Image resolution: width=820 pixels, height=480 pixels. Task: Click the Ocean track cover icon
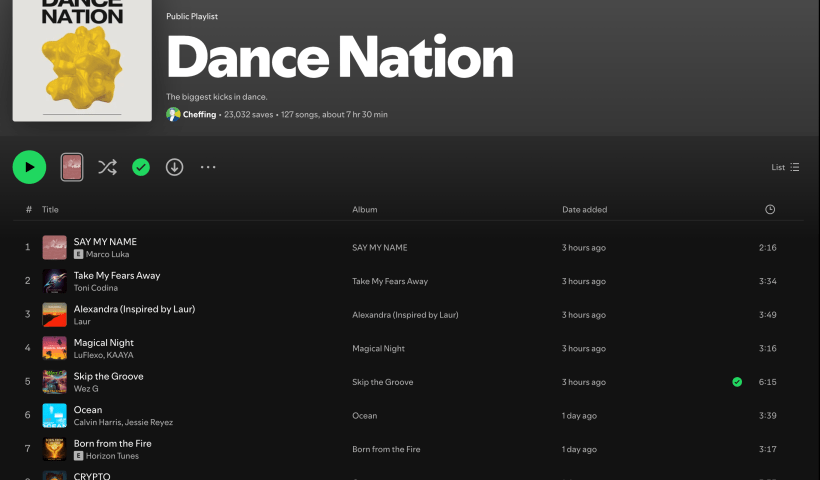pos(55,416)
